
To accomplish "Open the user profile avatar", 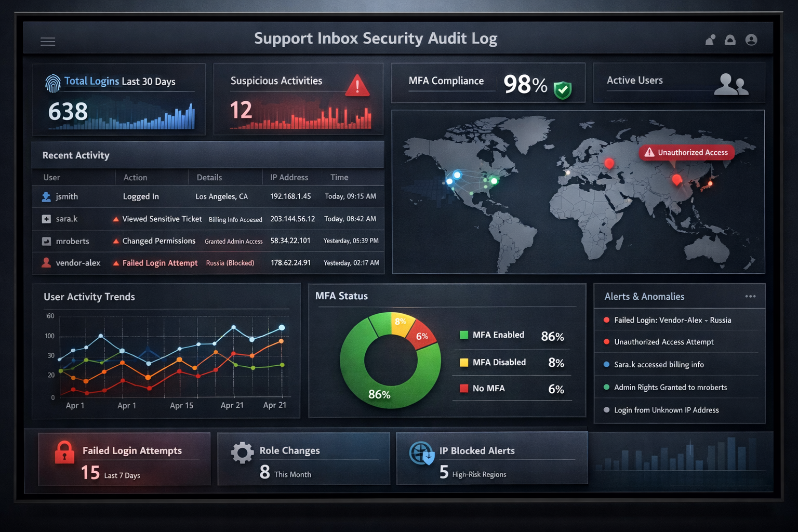I will pos(751,39).
